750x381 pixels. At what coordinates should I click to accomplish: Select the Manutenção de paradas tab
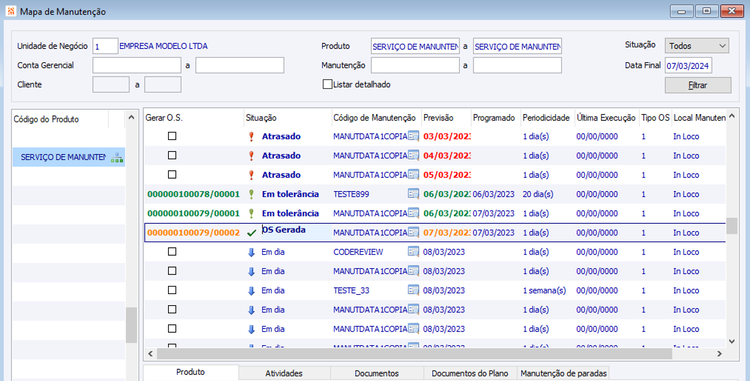[563, 373]
